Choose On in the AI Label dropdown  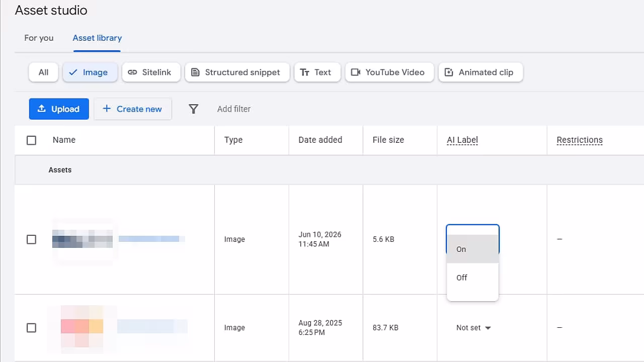click(x=472, y=249)
